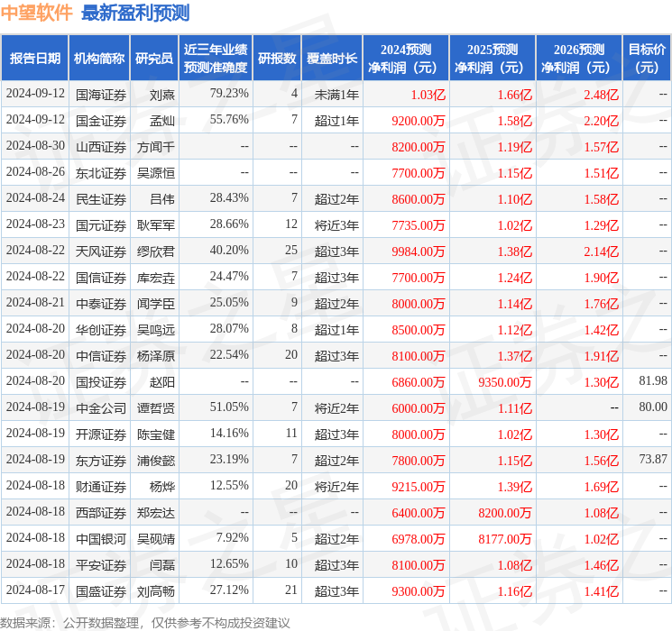This screenshot has height=631, width=672.
Task: Select the 国盛证券 institution cell
Action: (x=101, y=591)
